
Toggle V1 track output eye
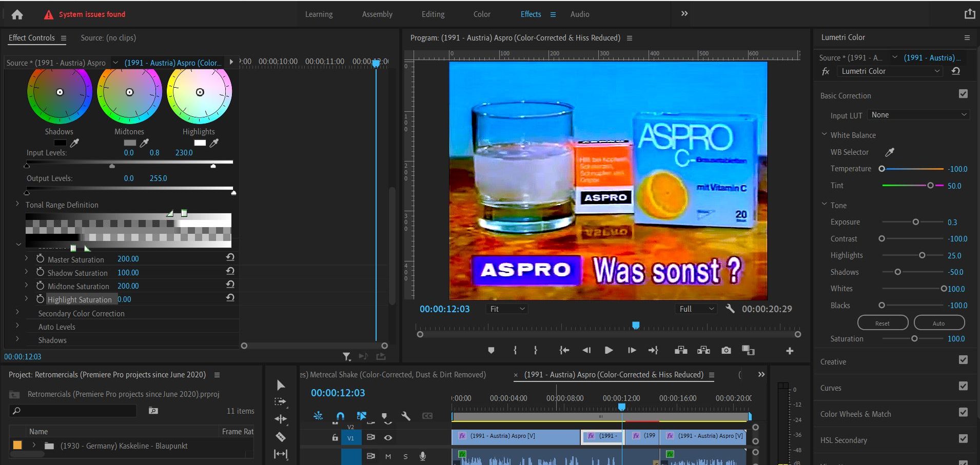388,437
